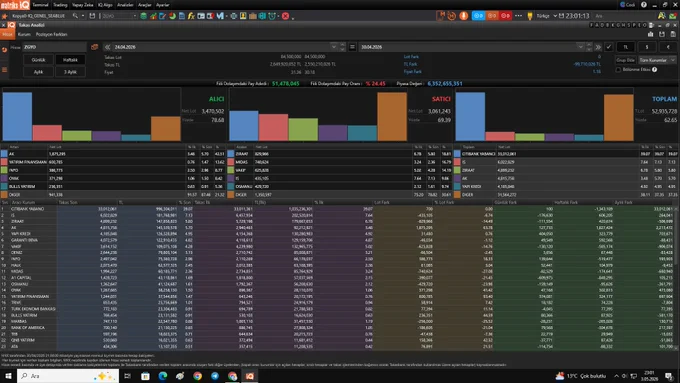Toggle the equals sign date lock button

pyautogui.click(x=352, y=47)
